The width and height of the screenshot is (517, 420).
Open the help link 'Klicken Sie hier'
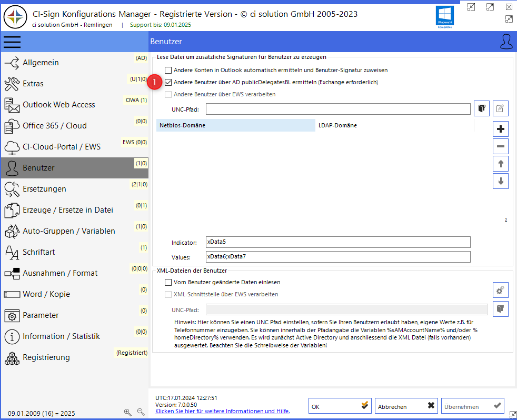222,411
